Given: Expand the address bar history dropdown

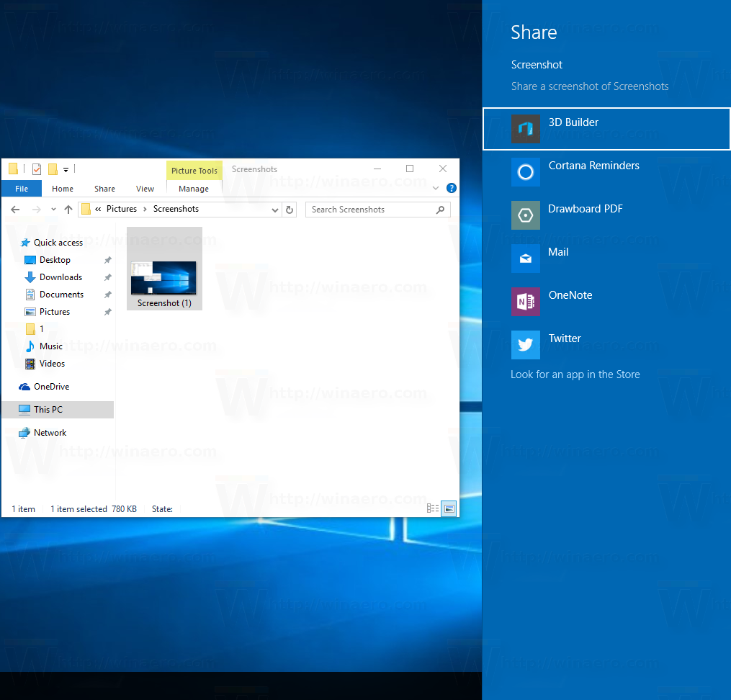Looking at the screenshot, I should click(x=275, y=210).
